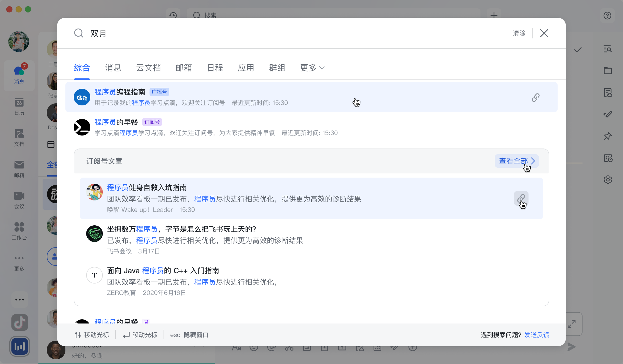Switch to the 应用 tab
Screen dimensions: 623x364
(246, 68)
